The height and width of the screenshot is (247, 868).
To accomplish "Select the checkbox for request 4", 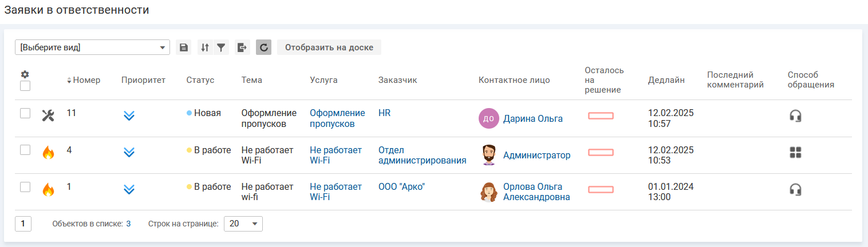I will click(x=25, y=150).
